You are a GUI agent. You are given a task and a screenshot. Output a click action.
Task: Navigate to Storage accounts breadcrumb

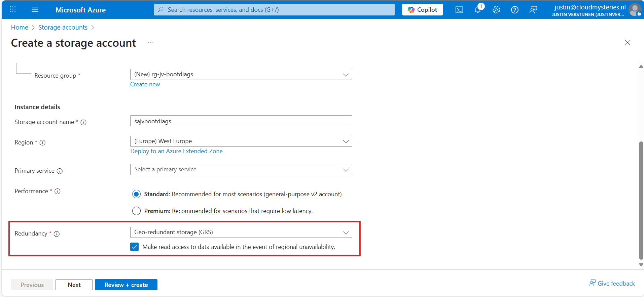pos(63,28)
